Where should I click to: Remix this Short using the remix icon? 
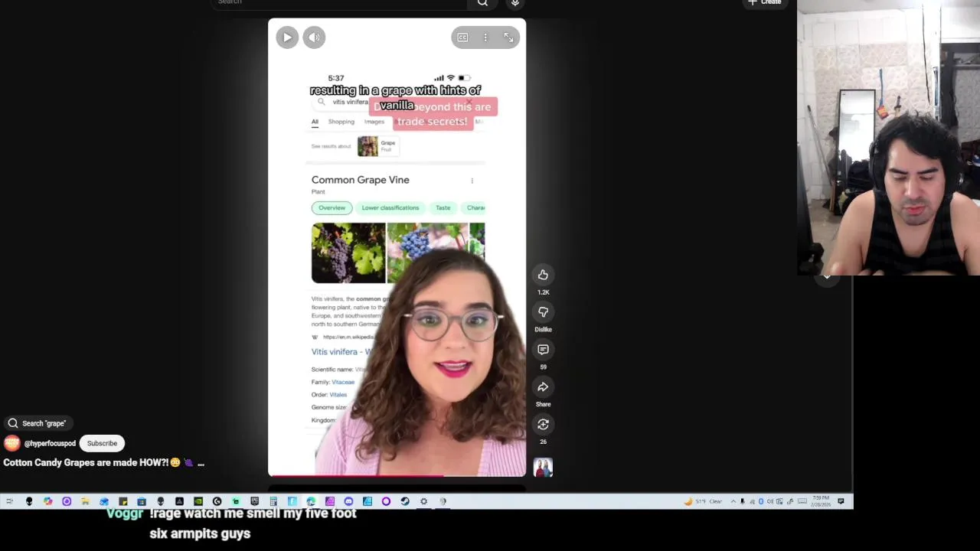point(543,424)
